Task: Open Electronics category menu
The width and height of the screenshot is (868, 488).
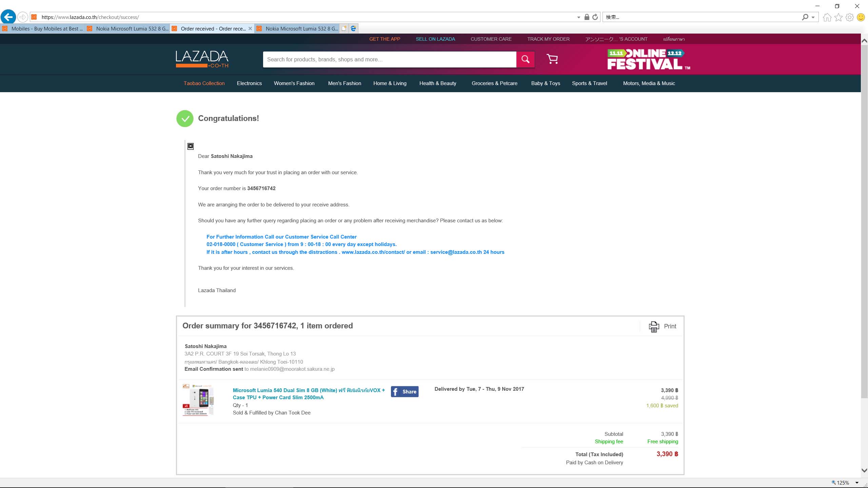Action: (249, 83)
